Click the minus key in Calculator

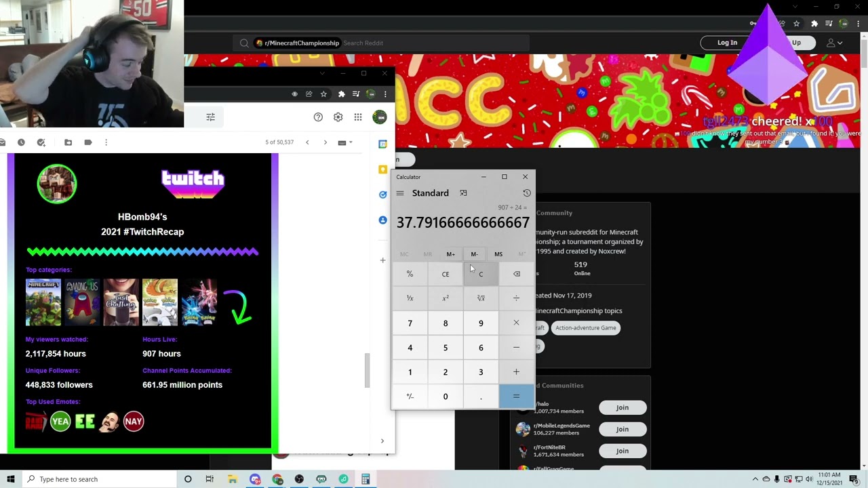516,348
